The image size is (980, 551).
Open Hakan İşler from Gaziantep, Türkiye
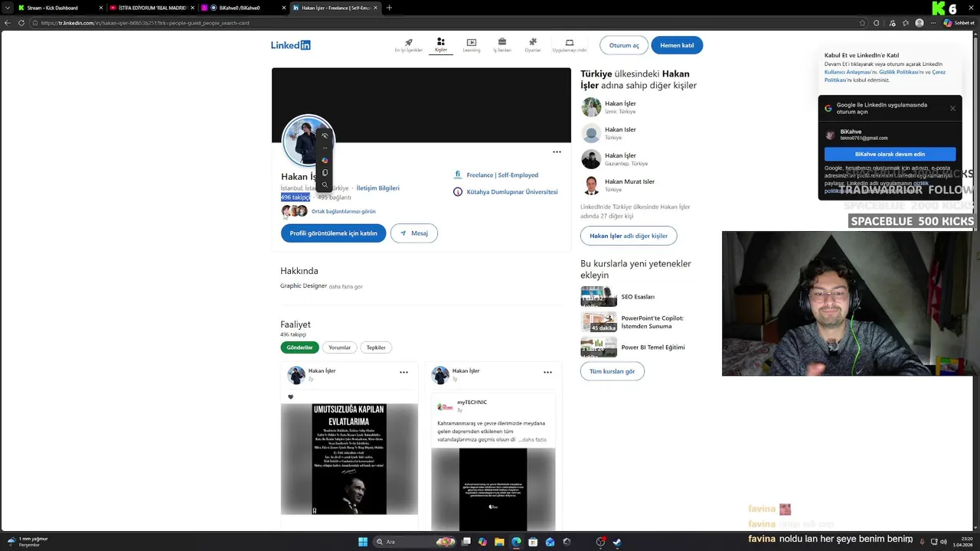[620, 155]
